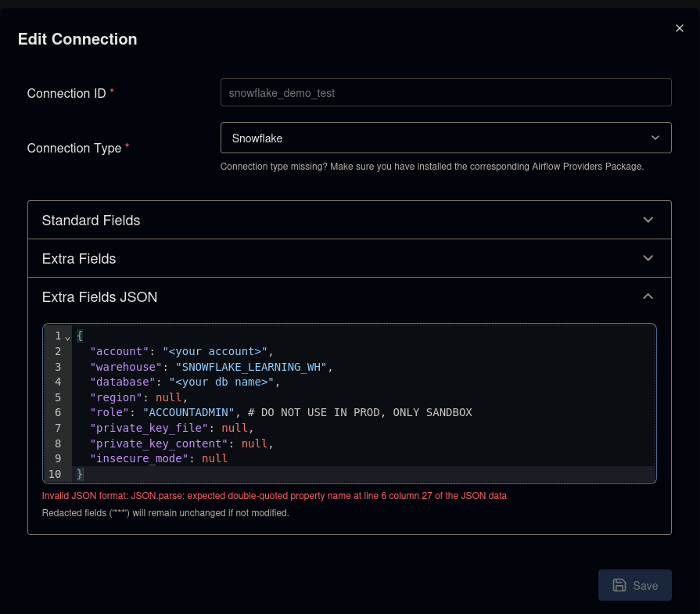The image size is (700, 614).
Task: Click the "SNOWFLAKE_LEARNING_WH" value
Action: [251, 367]
